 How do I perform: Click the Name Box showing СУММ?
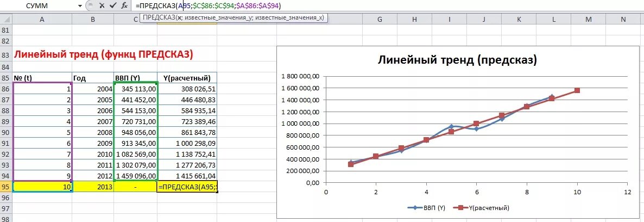point(38,6)
